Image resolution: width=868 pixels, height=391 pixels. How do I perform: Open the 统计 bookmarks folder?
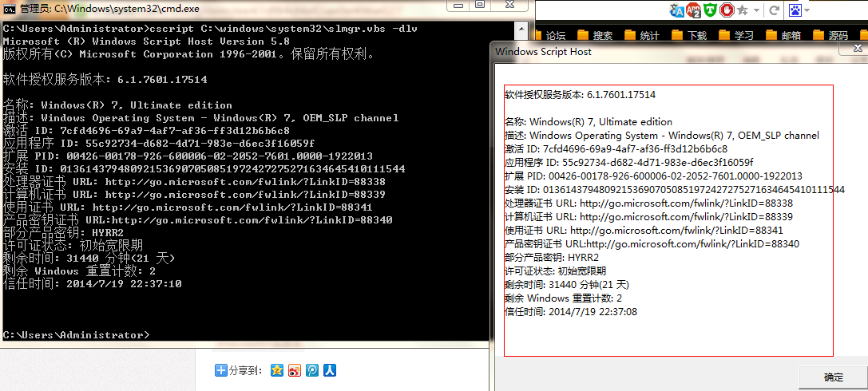click(641, 35)
